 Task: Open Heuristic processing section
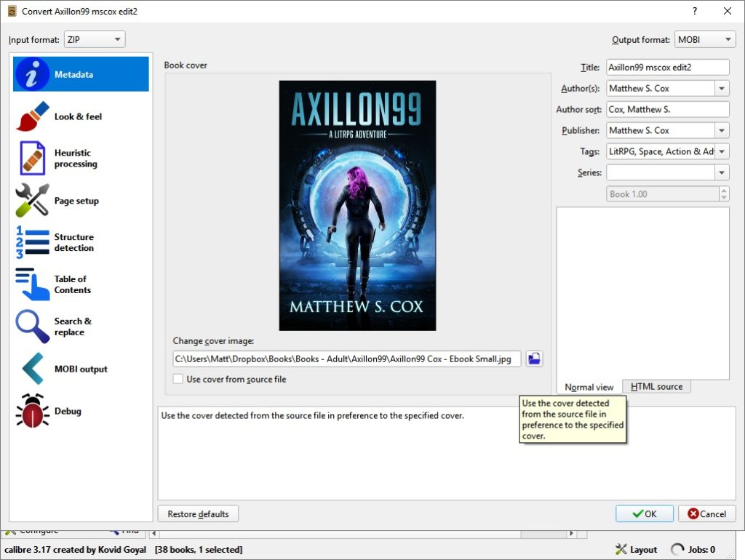[x=81, y=158]
